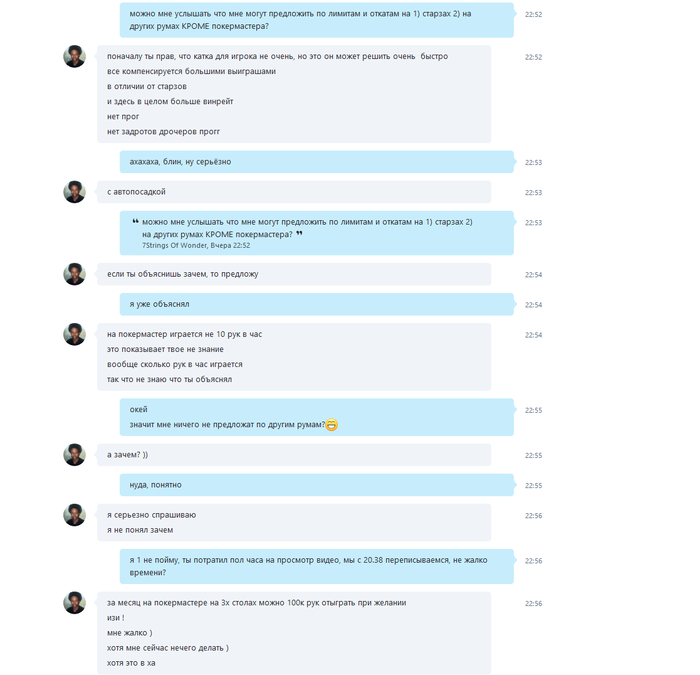Click the 'нуда, понятно' outgoing message
700x675 pixels.
[317, 485]
